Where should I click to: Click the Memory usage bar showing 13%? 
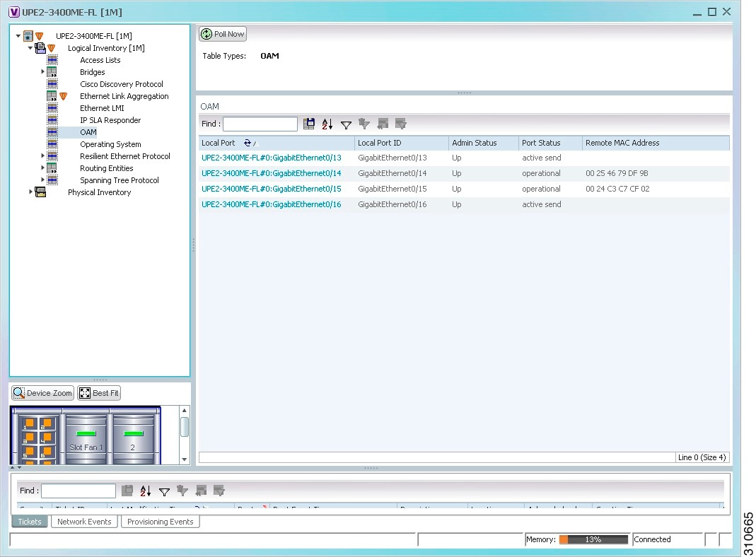pos(593,539)
